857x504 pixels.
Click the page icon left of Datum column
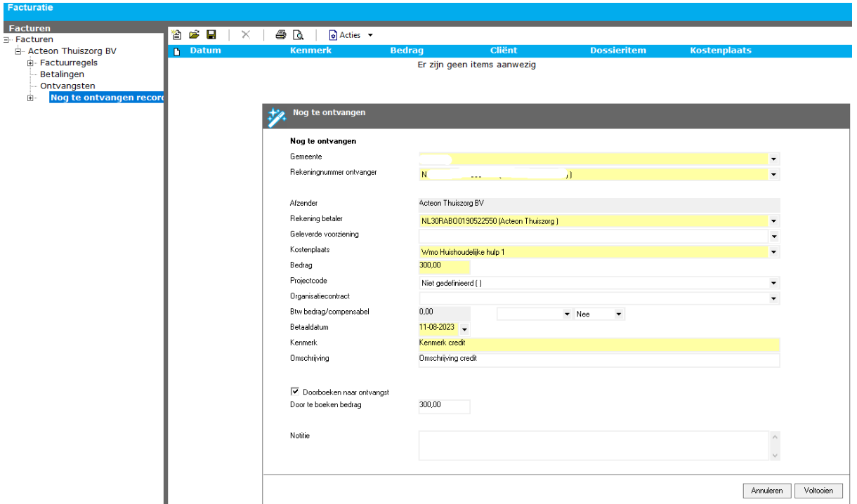177,51
